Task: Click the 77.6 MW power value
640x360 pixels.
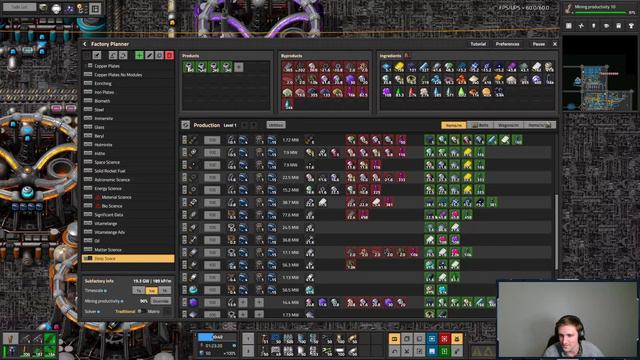Action: (290, 215)
